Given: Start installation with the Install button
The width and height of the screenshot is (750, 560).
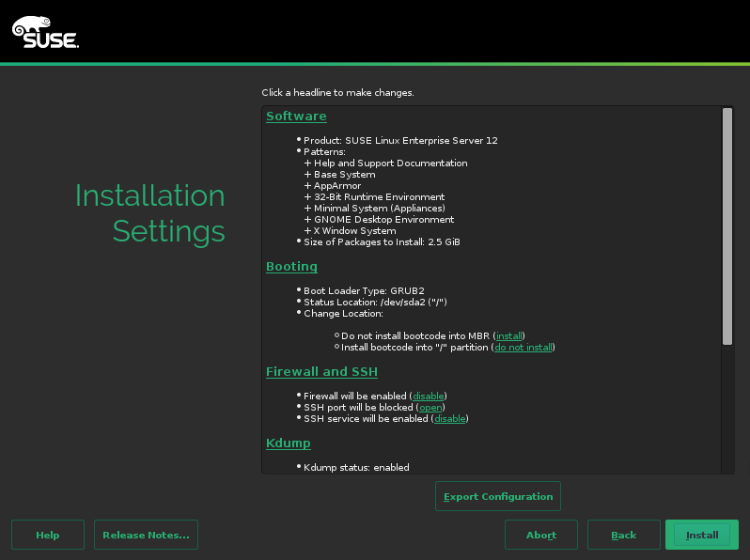Looking at the screenshot, I should [702, 535].
